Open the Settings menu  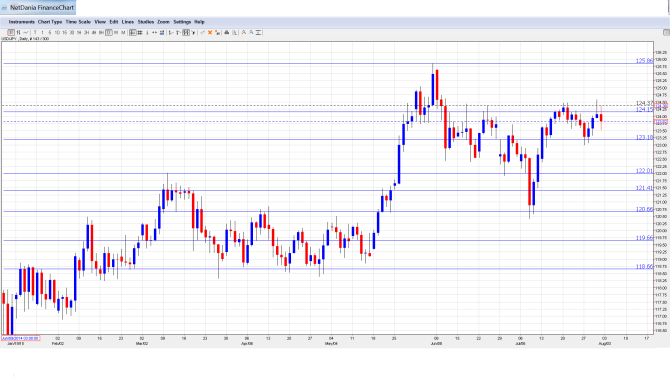tap(182, 22)
